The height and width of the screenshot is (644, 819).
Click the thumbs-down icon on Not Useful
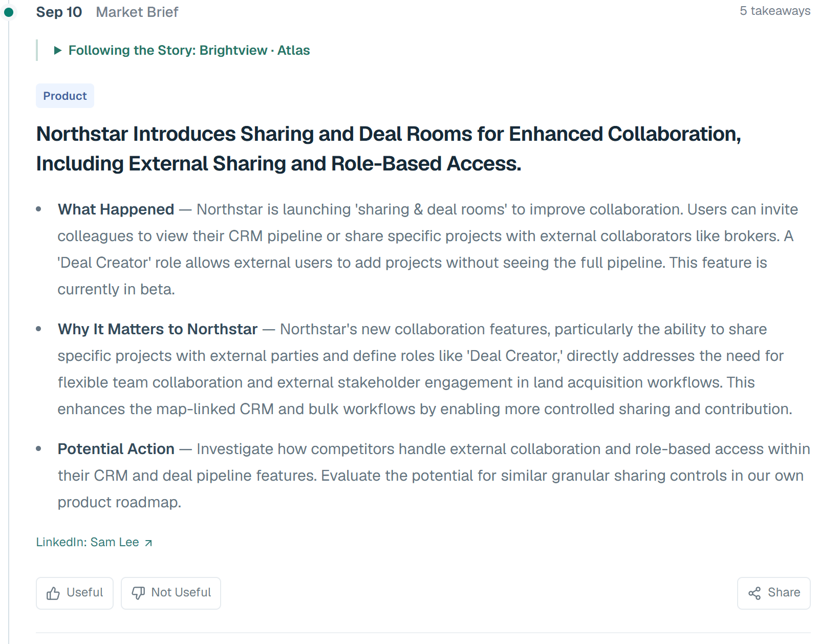[x=138, y=593]
